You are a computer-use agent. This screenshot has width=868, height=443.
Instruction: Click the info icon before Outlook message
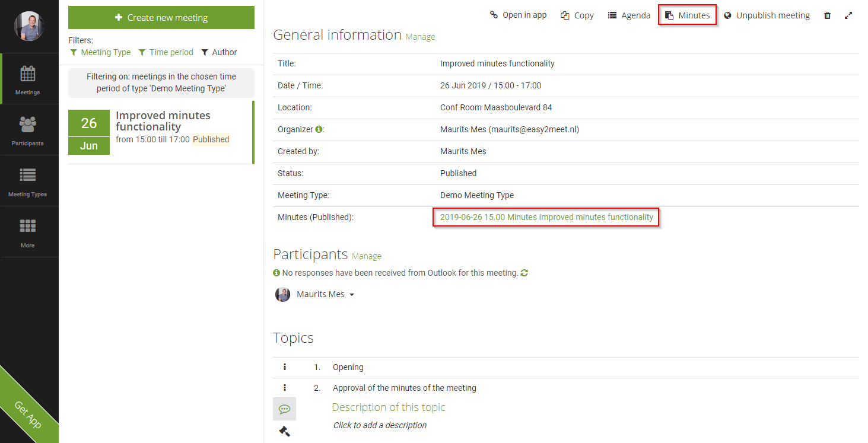tap(276, 273)
